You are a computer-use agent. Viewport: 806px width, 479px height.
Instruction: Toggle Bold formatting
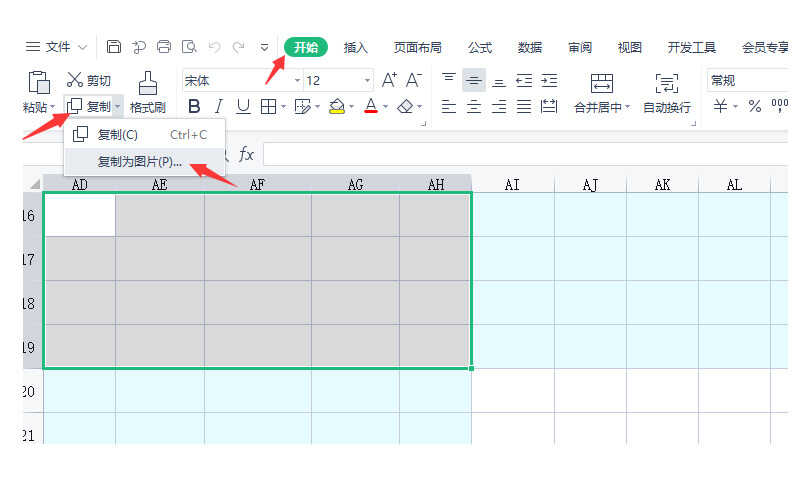coord(194,106)
